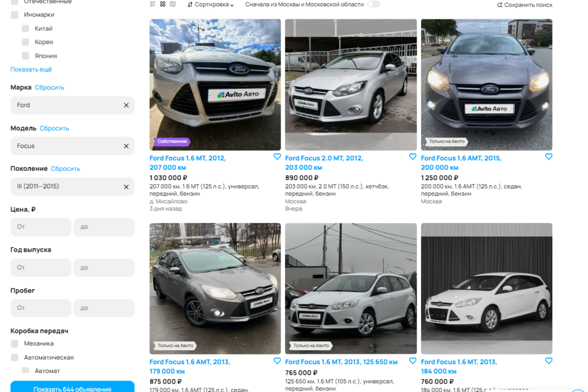This screenshot has width=588, height=392.
Task: Open the Ford brand combo box
Action: (72, 105)
